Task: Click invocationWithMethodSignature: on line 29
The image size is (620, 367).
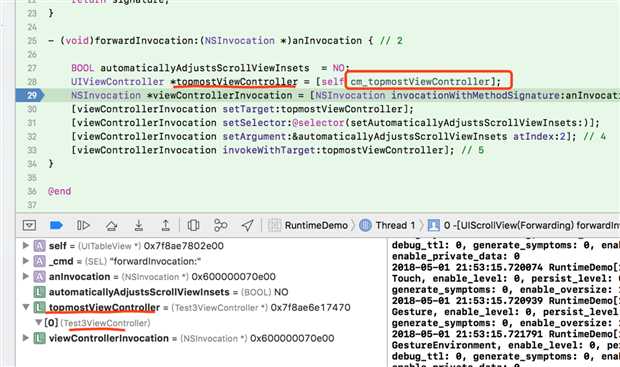Action: (x=478, y=95)
